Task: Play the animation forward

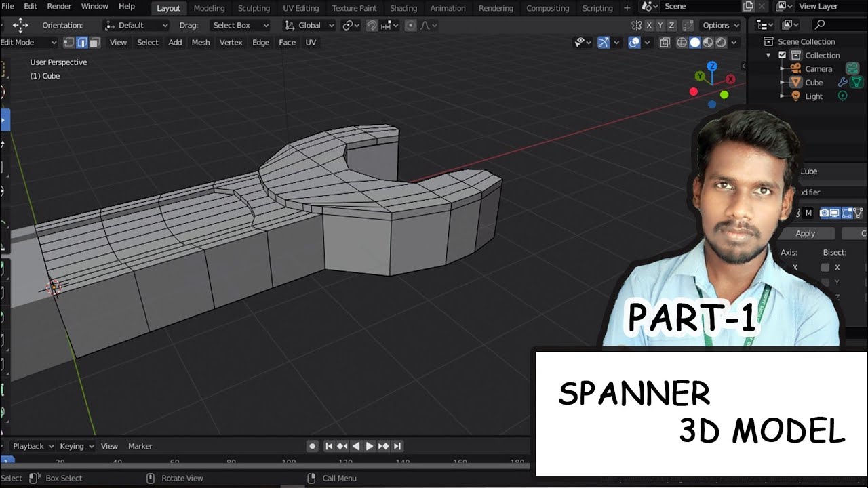Action: click(x=370, y=446)
